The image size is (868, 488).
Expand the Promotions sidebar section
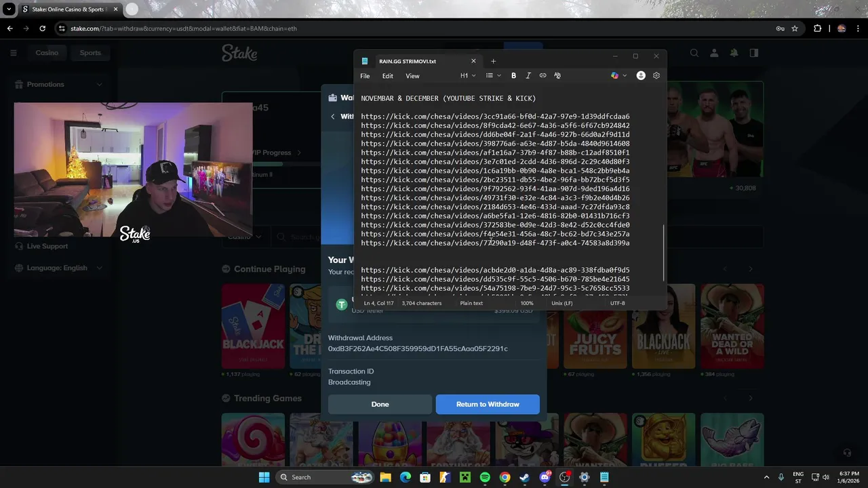(58, 84)
